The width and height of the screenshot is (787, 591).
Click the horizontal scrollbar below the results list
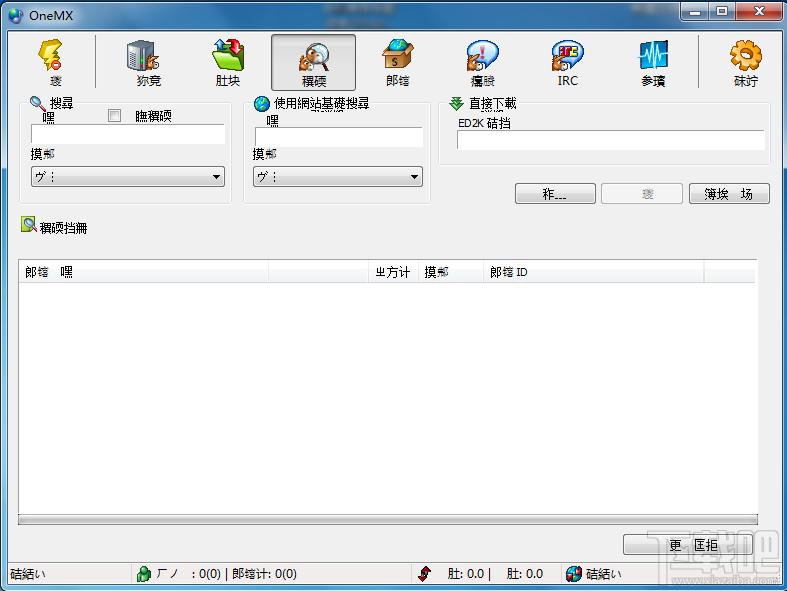pyautogui.click(x=387, y=520)
